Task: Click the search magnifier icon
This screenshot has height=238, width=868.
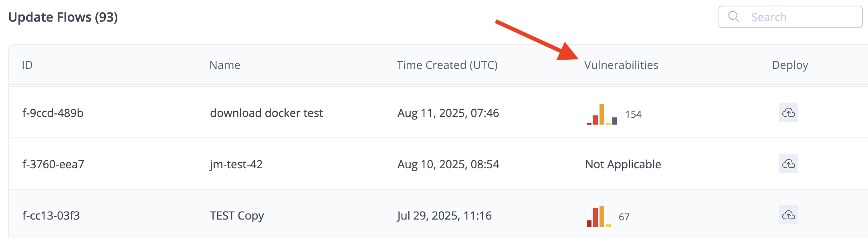Action: point(733,17)
